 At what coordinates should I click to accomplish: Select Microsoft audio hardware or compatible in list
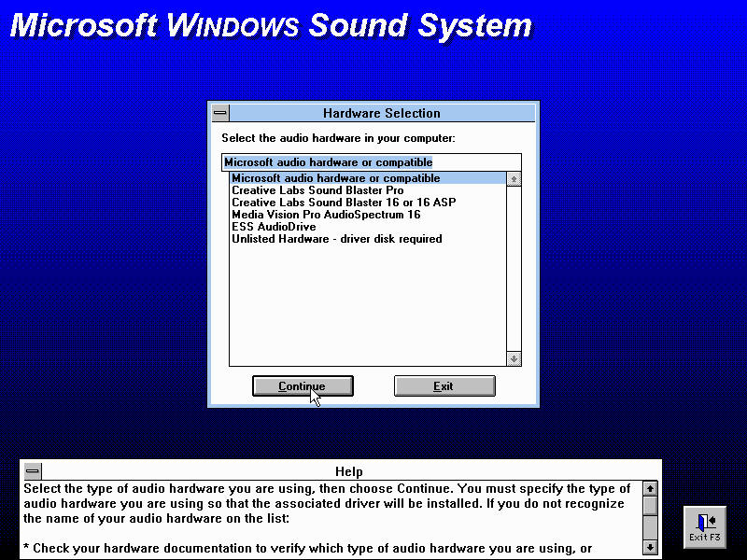335,178
